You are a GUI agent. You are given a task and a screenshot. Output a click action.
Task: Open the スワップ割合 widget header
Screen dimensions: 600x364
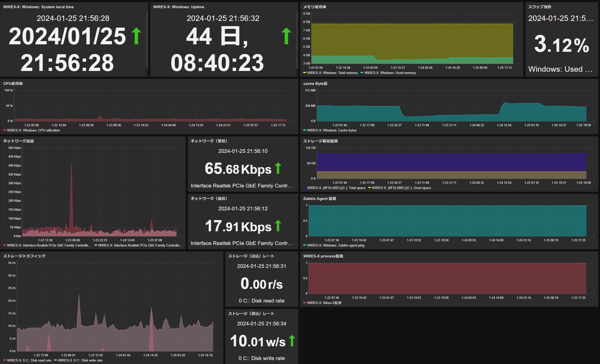tap(540, 7)
